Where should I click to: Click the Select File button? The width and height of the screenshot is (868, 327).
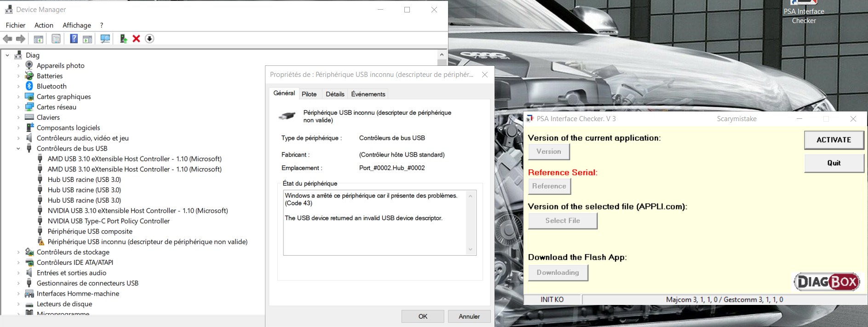click(x=563, y=221)
